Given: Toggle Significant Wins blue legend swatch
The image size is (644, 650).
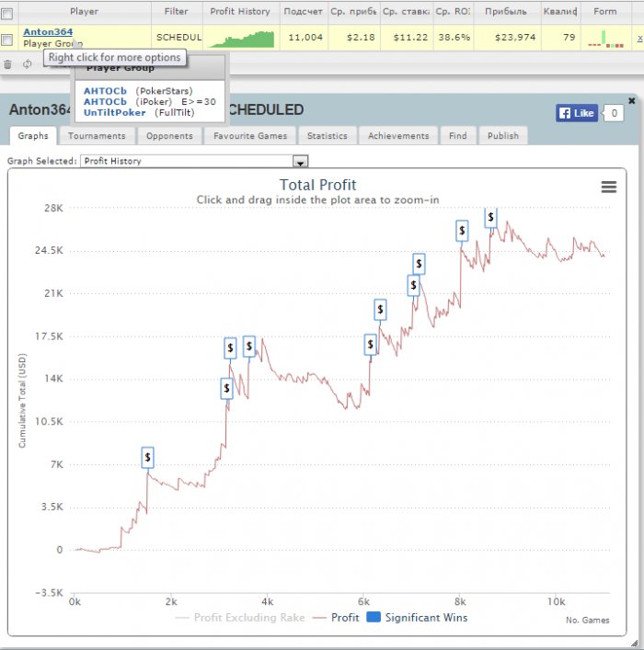Looking at the screenshot, I should point(374,617).
